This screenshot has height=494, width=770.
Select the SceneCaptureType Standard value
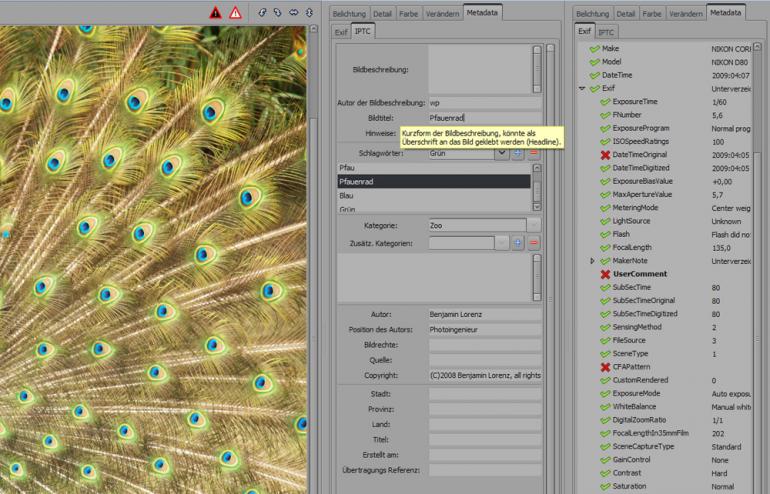(x=726, y=447)
